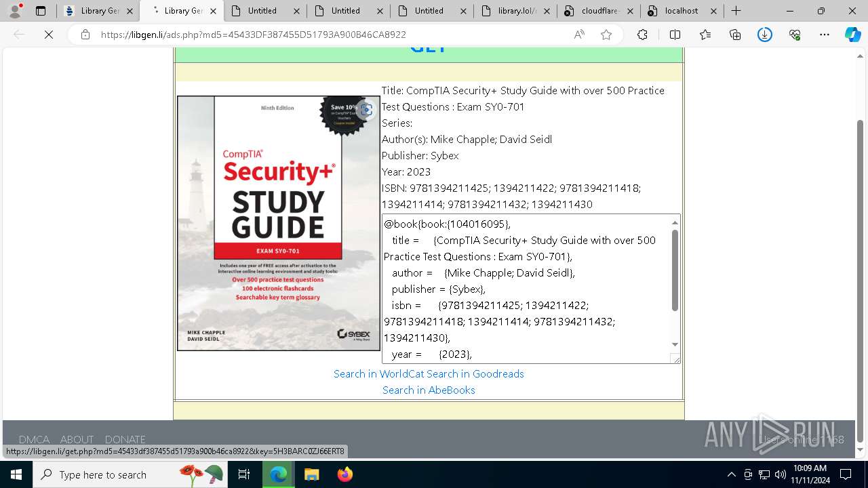Click the 'Publisher: Sybex' text
The height and width of the screenshot is (488, 868).
(420, 156)
